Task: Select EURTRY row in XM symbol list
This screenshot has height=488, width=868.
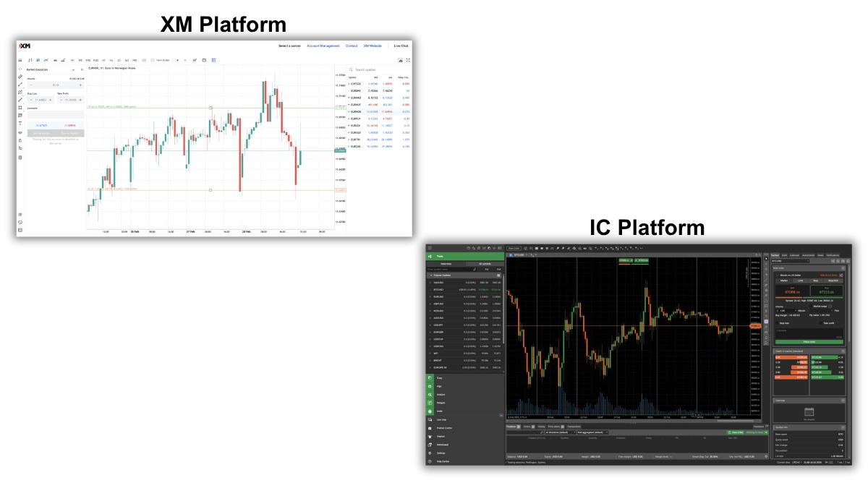Action: 379,140
